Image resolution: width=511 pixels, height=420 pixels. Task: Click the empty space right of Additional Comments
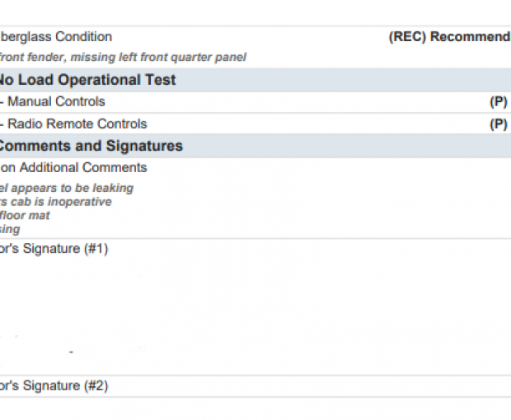330,168
